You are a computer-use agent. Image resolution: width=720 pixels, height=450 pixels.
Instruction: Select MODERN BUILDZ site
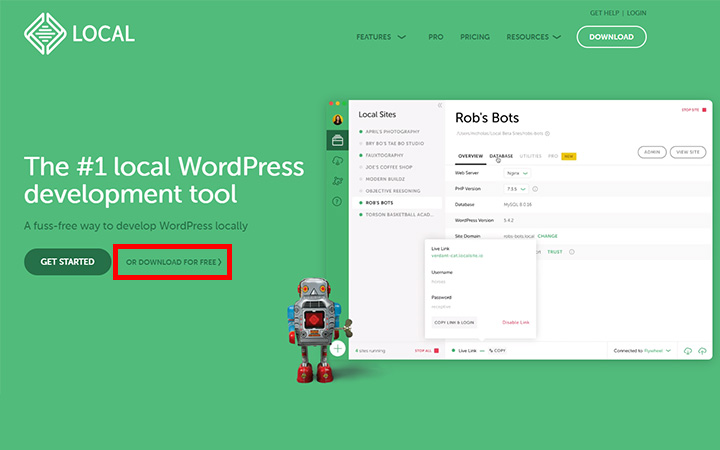385,179
